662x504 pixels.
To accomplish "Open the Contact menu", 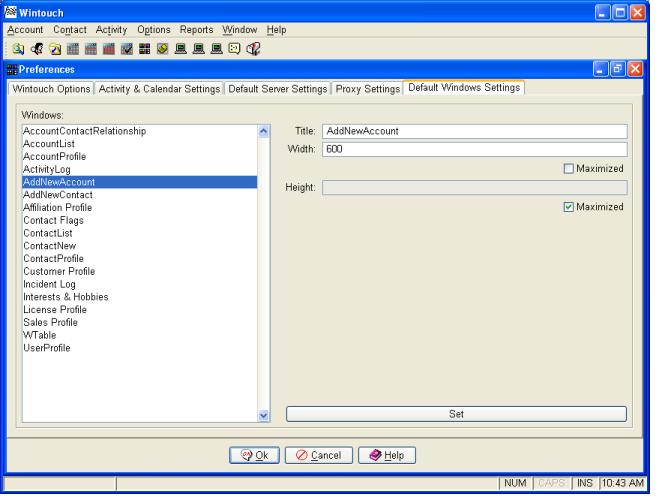I will pos(70,30).
